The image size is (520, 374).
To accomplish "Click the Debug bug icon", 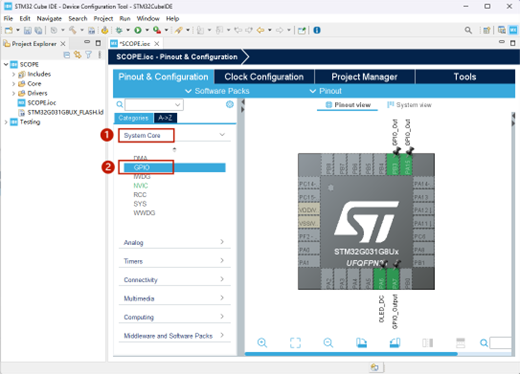I will pos(119,30).
